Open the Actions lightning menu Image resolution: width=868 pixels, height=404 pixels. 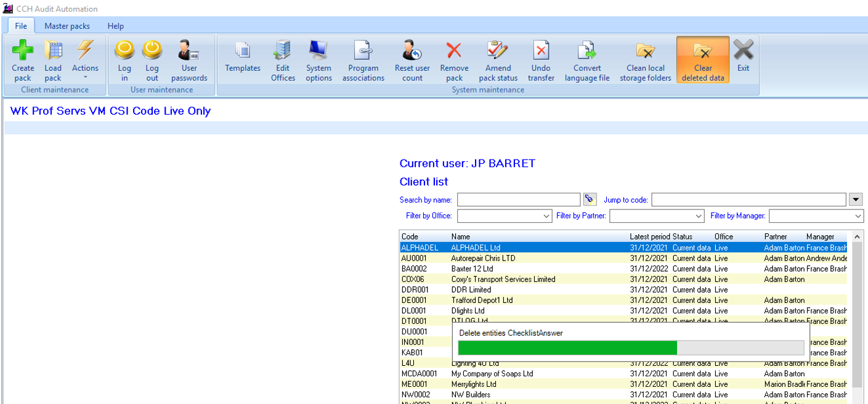click(x=85, y=60)
